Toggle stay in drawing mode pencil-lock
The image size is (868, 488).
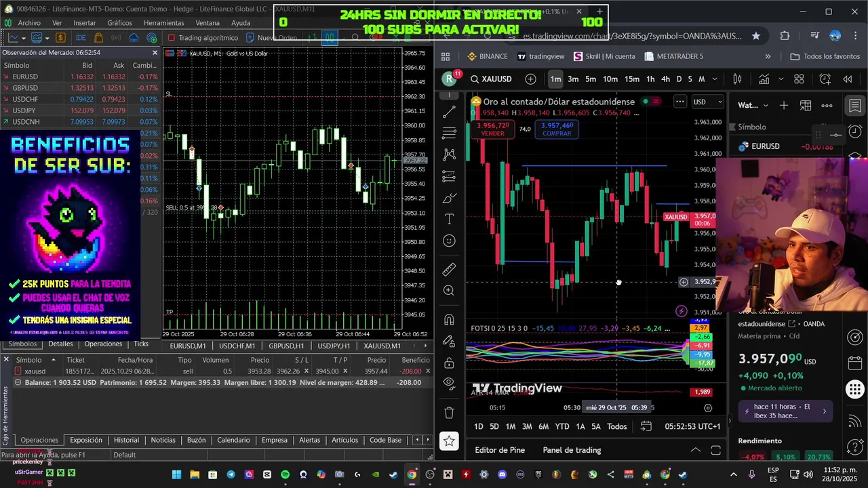point(449,342)
